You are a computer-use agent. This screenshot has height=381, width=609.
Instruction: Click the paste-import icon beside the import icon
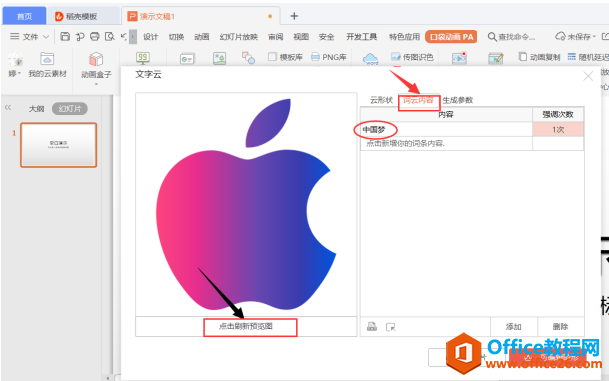click(390, 327)
